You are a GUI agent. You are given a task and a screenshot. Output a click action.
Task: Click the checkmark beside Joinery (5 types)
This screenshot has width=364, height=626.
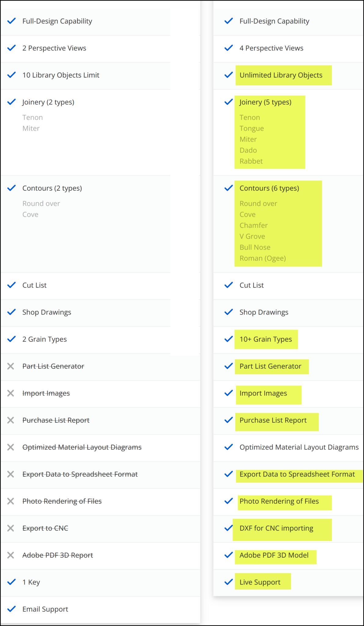(229, 102)
